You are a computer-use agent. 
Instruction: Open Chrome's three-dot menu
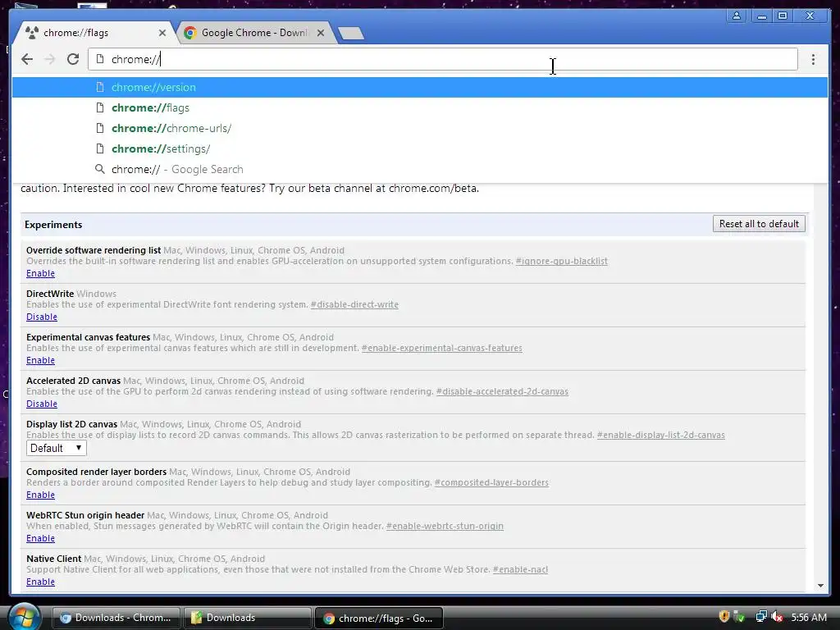click(813, 59)
